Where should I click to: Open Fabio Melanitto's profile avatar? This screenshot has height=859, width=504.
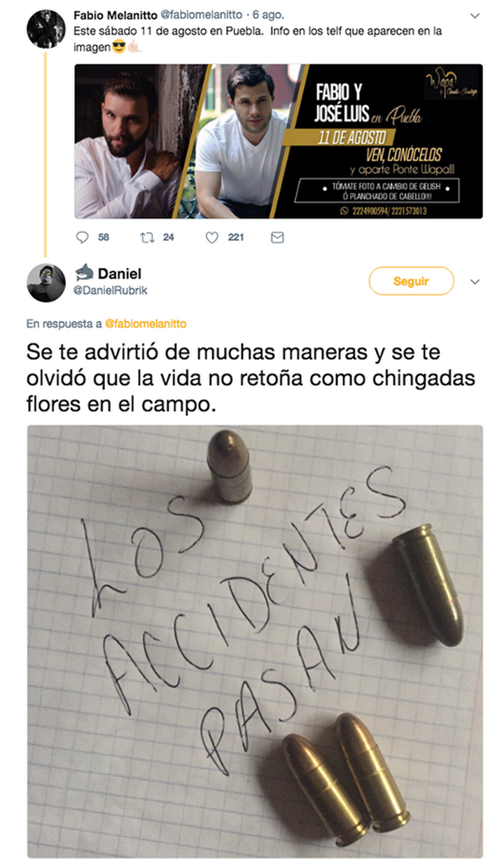(45, 29)
